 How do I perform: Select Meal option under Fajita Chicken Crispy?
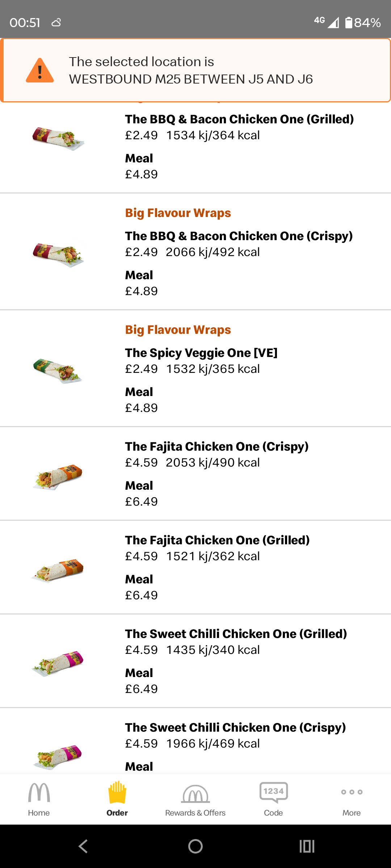click(139, 486)
